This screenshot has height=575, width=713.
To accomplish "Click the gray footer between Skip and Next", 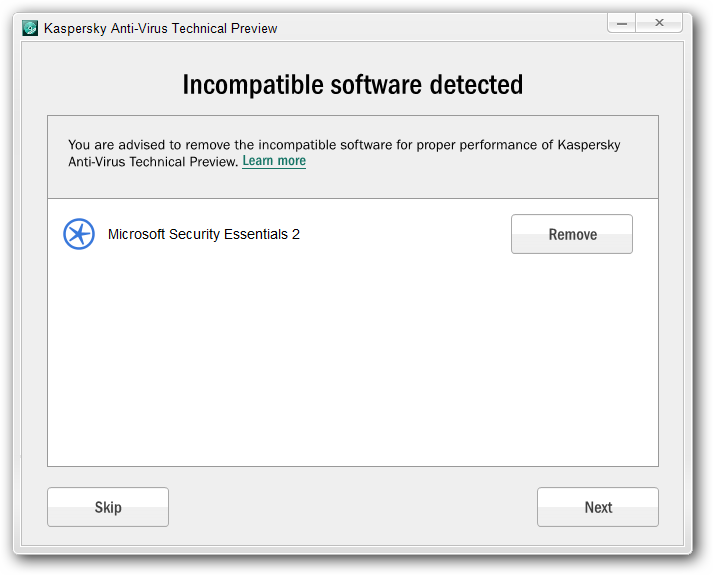I will coord(353,507).
